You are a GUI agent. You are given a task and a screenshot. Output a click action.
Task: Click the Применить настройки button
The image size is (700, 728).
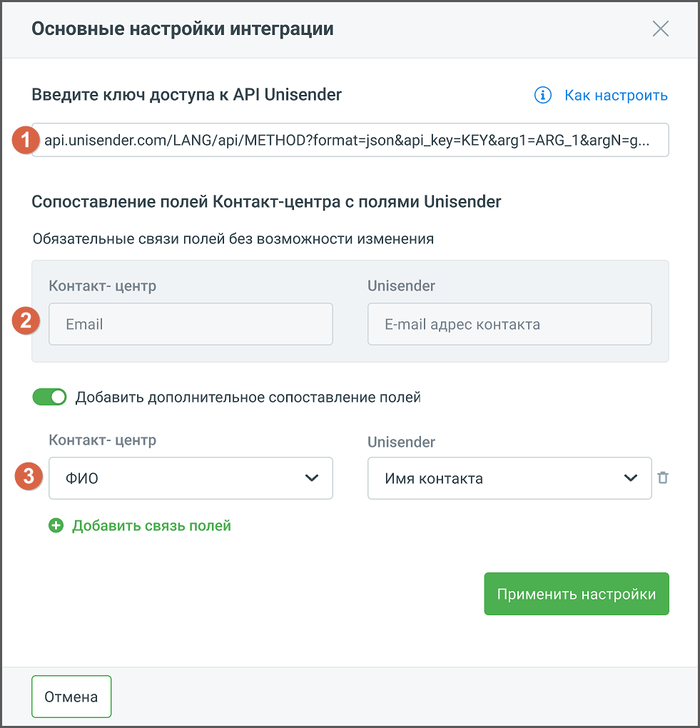pyautogui.click(x=577, y=594)
